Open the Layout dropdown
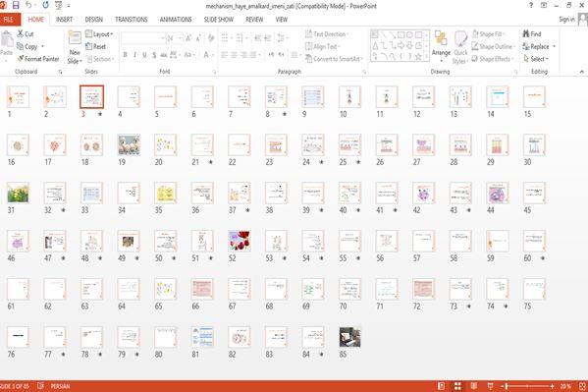This screenshot has height=392, width=588. click(99, 34)
